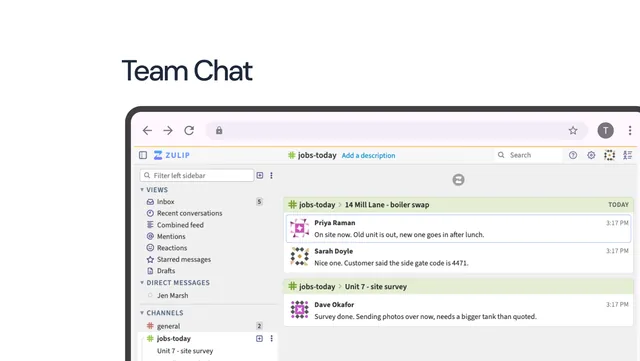Open the Unit 7 - site survey topic in sidebar

click(185, 351)
